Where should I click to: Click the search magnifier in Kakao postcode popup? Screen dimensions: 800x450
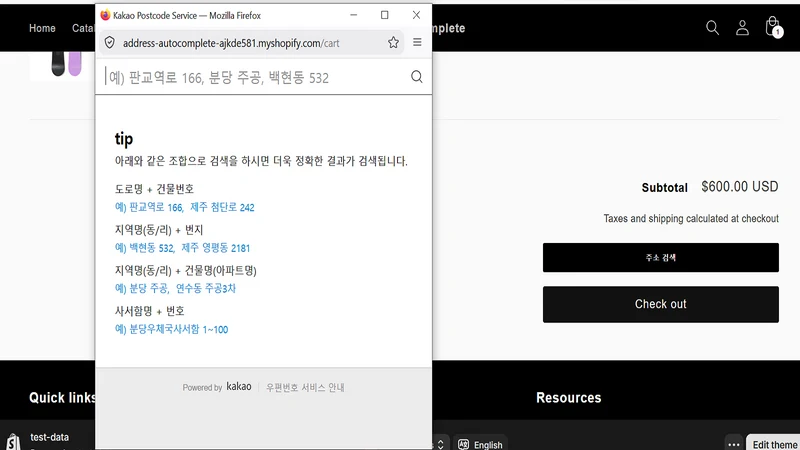pyautogui.click(x=416, y=77)
